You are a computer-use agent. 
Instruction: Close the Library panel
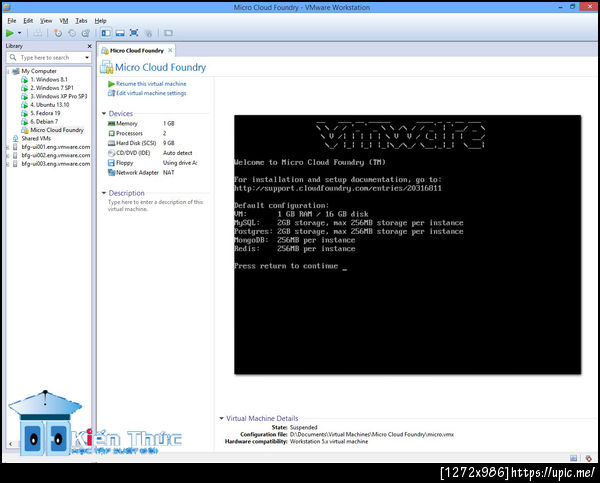click(x=90, y=46)
